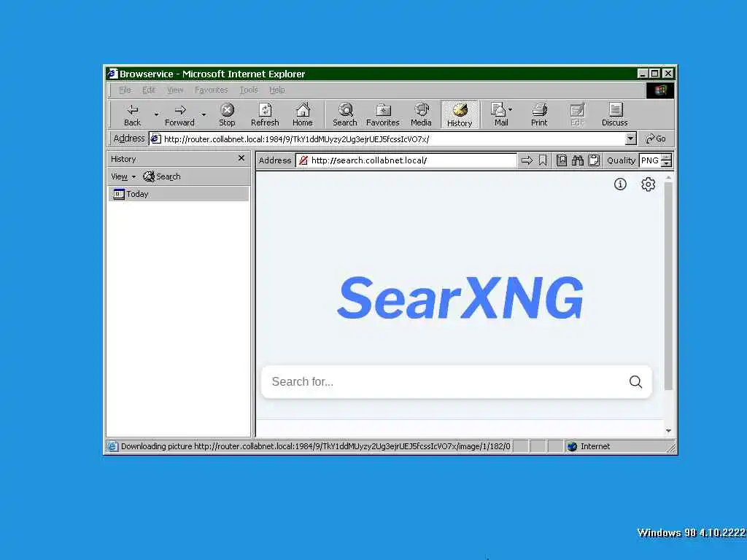Screen dimensions: 747x560
Task: Open the outer Address bar dropdown
Action: point(630,139)
